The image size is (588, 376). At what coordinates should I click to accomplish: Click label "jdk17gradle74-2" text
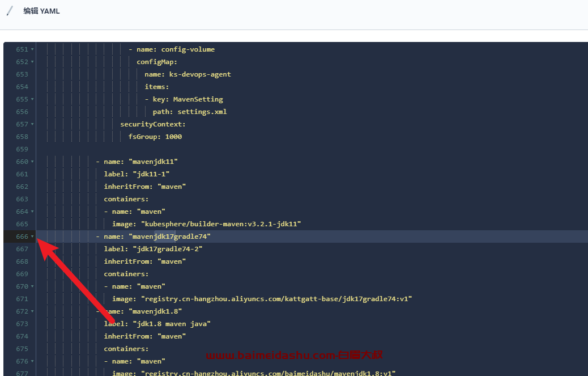click(x=153, y=249)
